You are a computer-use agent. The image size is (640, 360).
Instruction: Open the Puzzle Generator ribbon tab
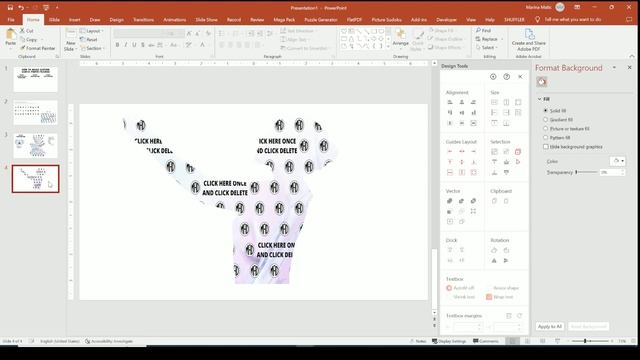[x=321, y=20]
